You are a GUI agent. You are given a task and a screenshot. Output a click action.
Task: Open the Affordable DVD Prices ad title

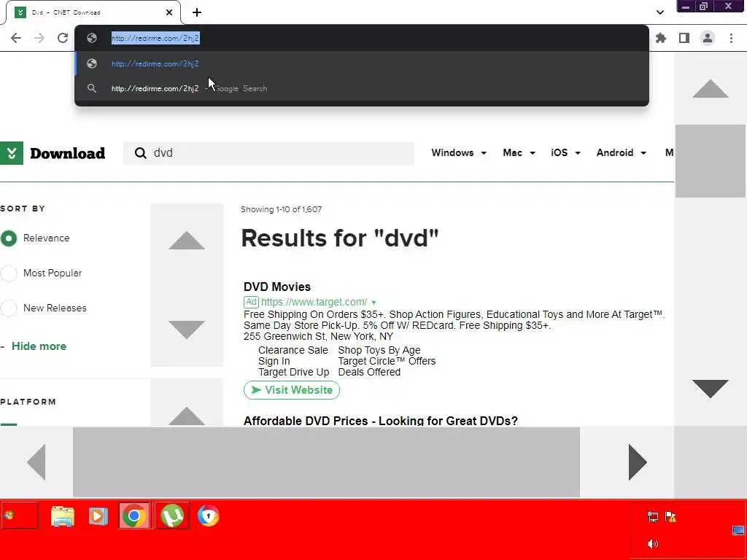tap(380, 421)
